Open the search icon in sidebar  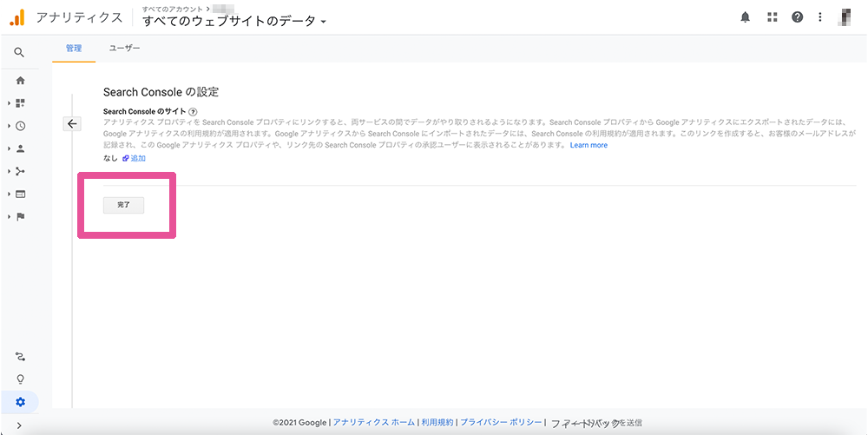(19, 53)
